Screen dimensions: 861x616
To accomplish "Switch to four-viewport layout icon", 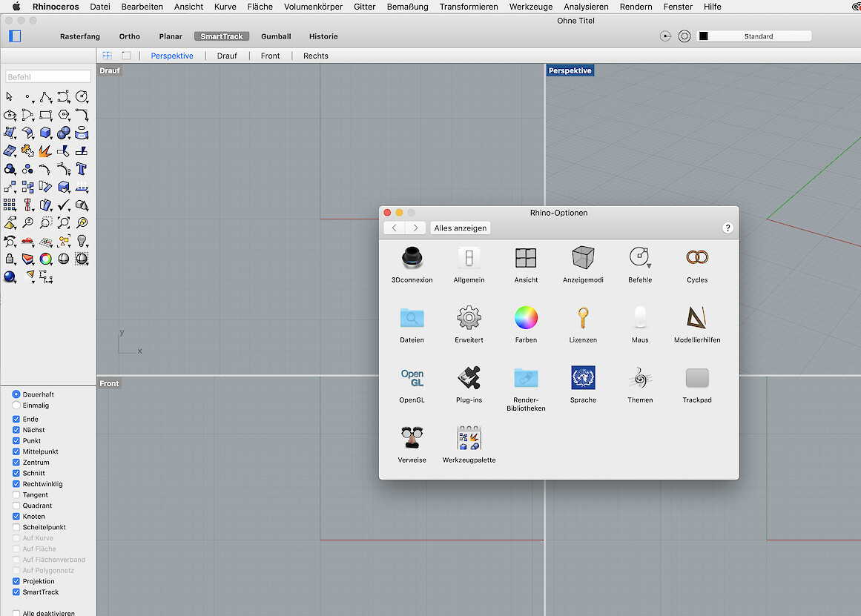I will pos(108,56).
